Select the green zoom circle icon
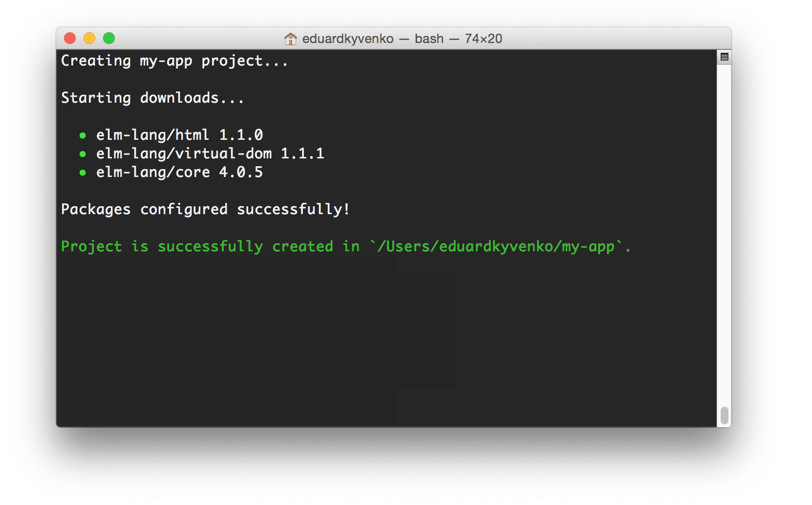Image resolution: width=812 pixels, height=505 pixels. pyautogui.click(x=109, y=38)
